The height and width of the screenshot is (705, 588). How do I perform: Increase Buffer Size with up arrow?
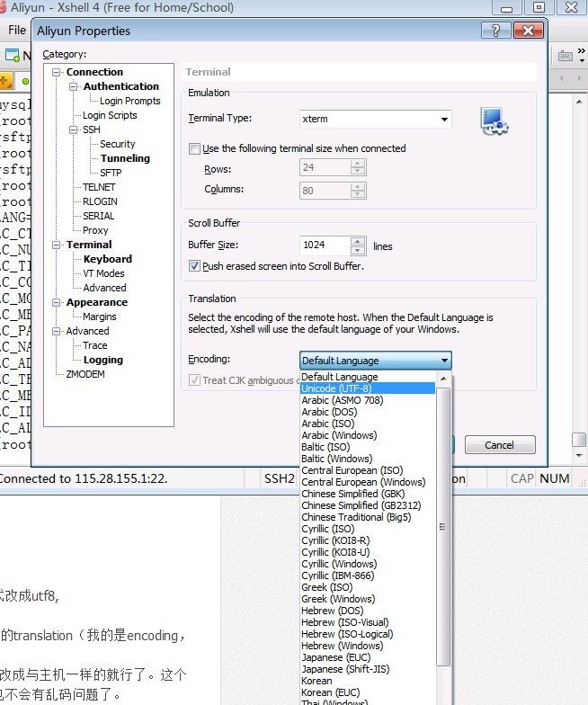[x=358, y=241]
